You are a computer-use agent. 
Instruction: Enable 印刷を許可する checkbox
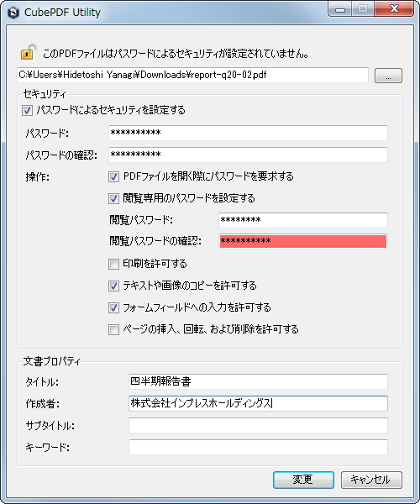click(113, 265)
